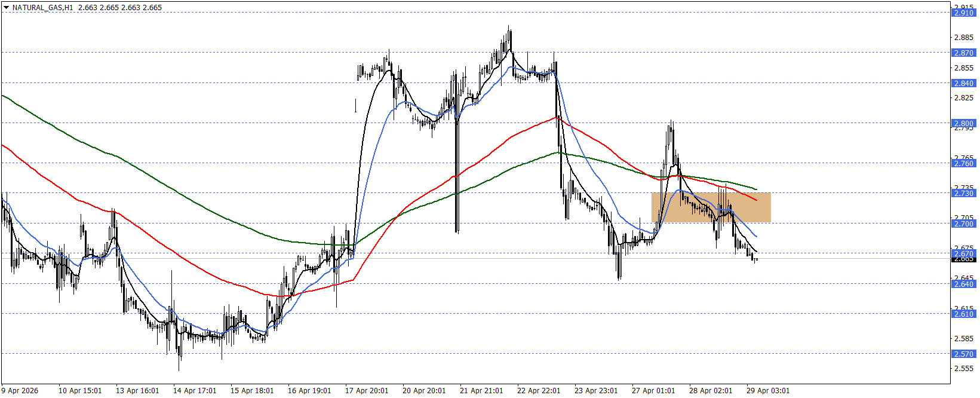
Task: Click the small triangle before NATURAL_GAS,H1 title
Action: coord(7,8)
